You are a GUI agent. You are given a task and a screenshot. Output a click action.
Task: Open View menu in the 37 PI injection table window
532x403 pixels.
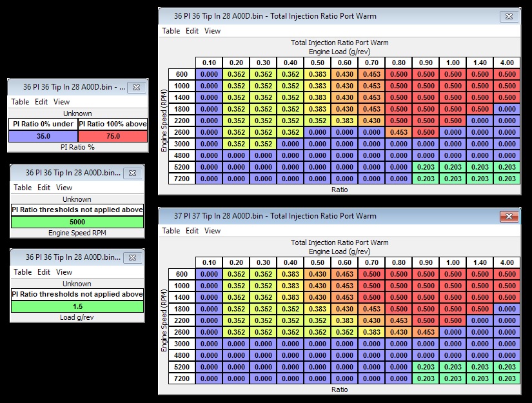[x=212, y=231]
